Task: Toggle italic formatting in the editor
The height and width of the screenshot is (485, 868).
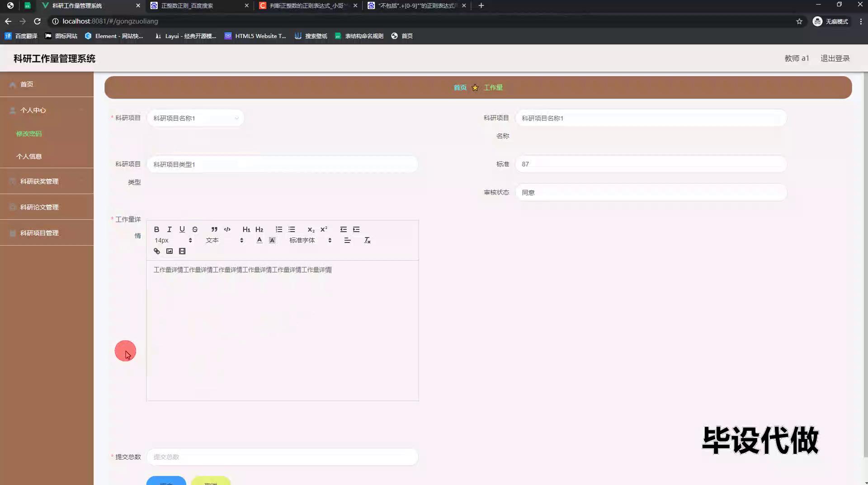Action: [169, 229]
